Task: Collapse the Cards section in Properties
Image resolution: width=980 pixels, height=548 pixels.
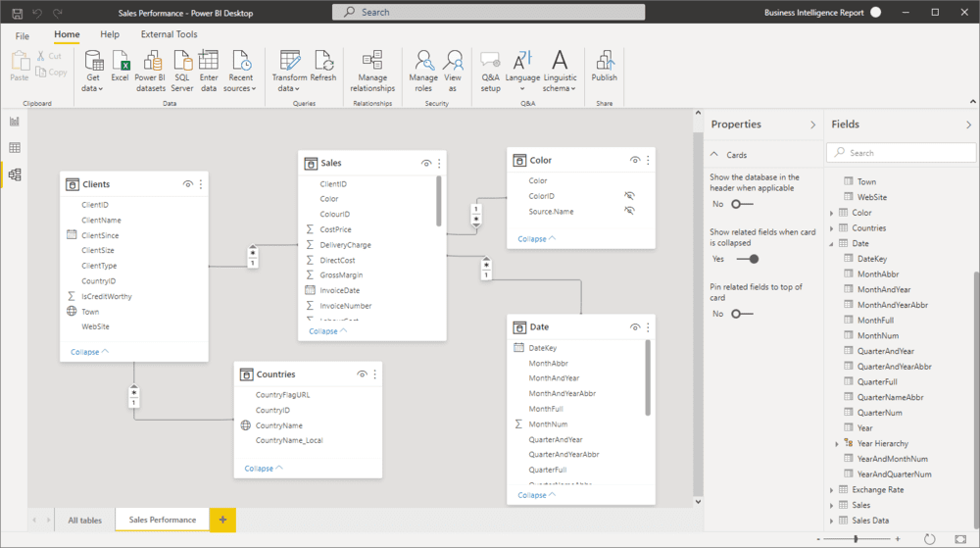Action: (x=714, y=154)
